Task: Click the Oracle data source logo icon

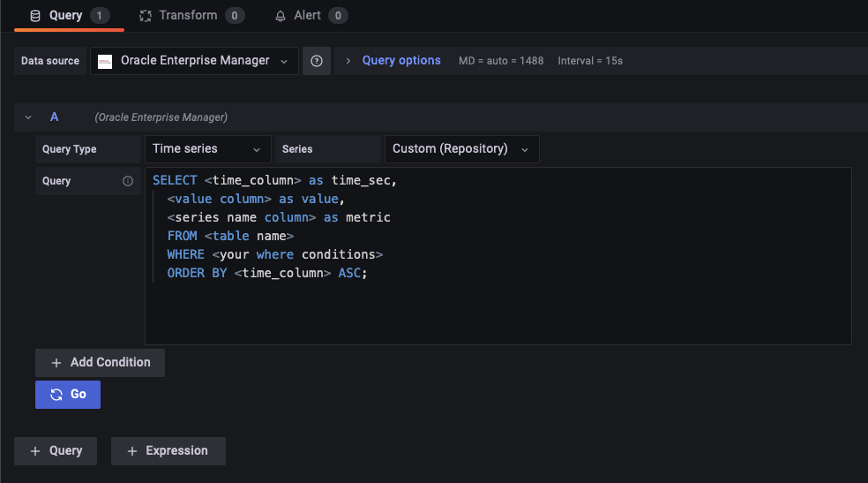Action: (105, 61)
